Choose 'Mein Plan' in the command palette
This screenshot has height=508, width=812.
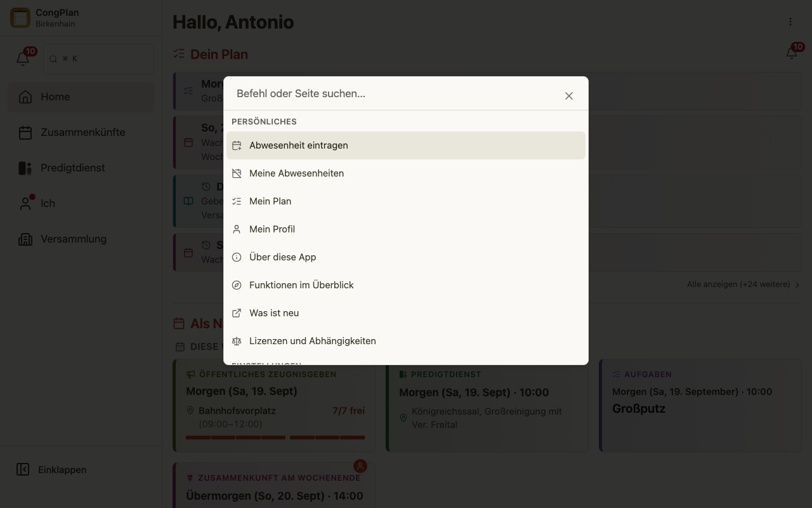click(406, 201)
